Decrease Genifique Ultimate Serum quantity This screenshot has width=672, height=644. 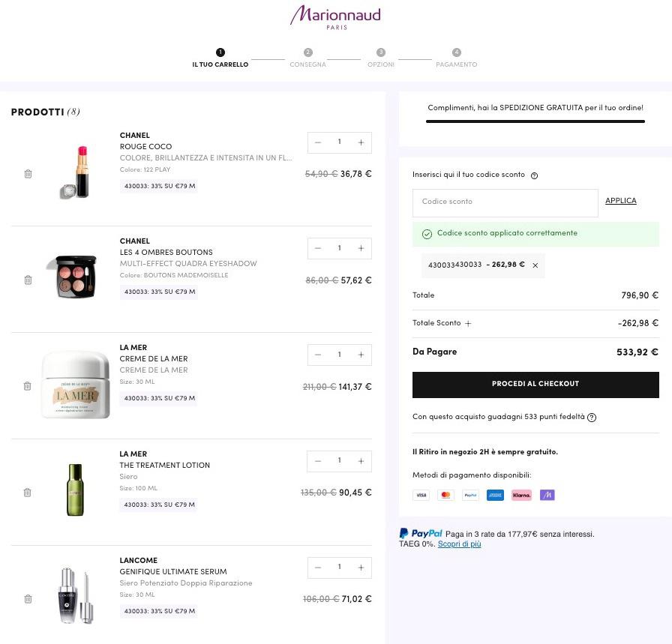click(318, 568)
